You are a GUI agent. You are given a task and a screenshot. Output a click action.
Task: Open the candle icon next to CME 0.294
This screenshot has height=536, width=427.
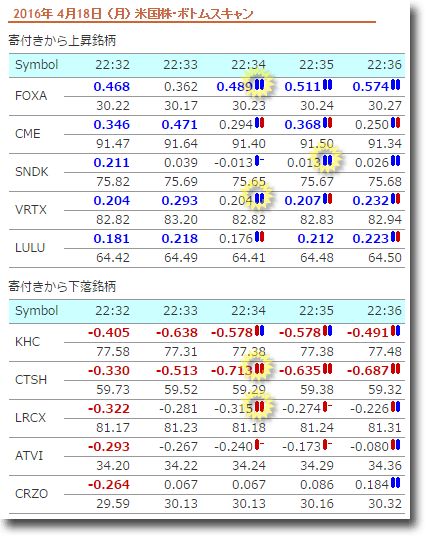tap(259, 122)
